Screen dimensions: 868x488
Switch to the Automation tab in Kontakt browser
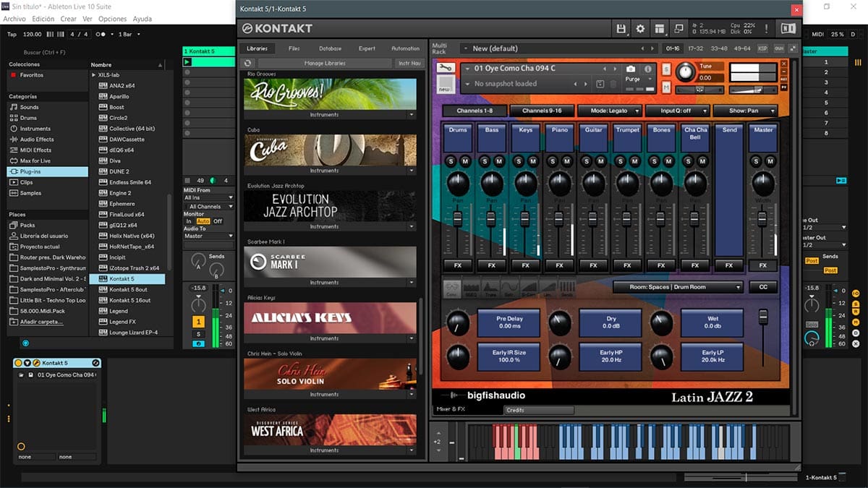tap(405, 48)
